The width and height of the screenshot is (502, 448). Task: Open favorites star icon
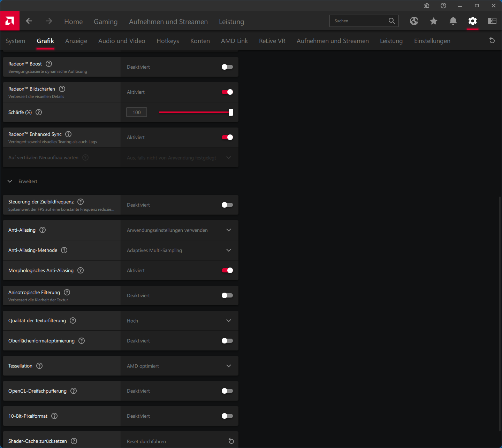[x=434, y=21]
